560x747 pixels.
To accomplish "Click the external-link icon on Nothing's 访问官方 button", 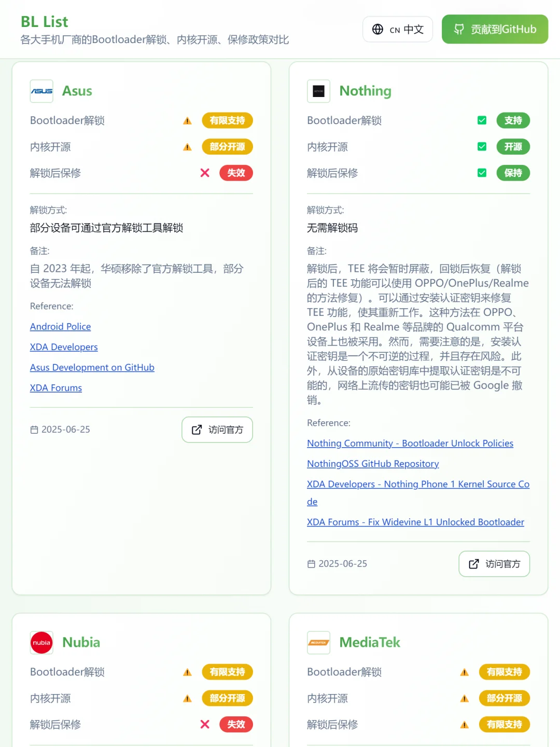I will coord(473,564).
